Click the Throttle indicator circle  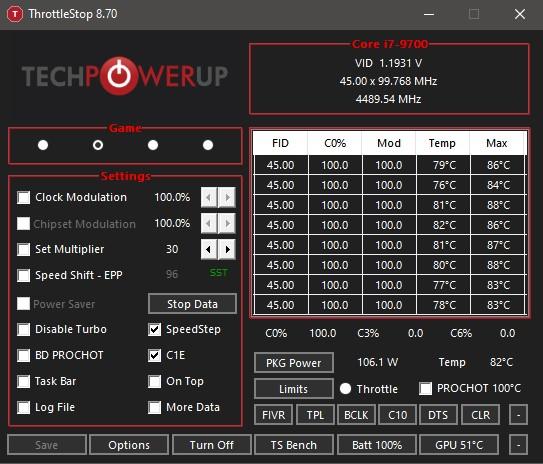click(345, 389)
